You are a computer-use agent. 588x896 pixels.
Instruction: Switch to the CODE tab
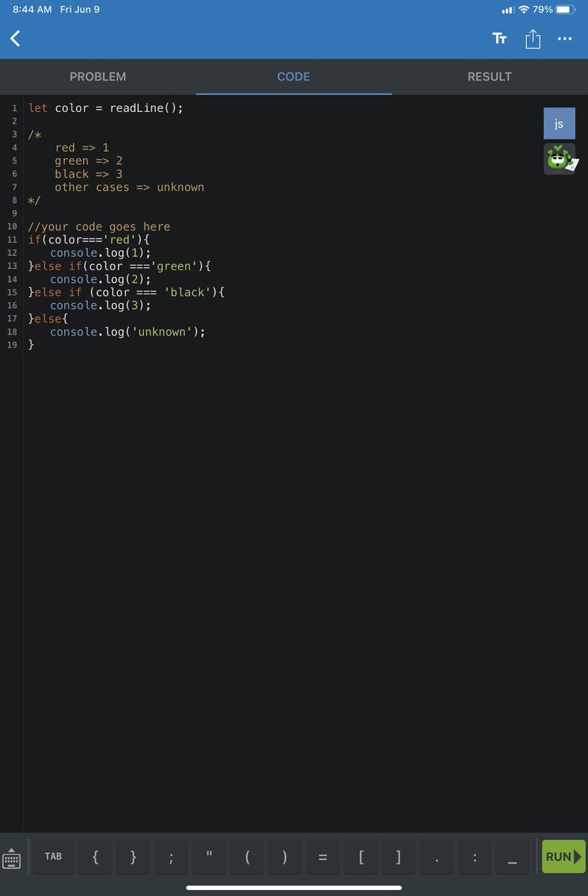(x=293, y=76)
